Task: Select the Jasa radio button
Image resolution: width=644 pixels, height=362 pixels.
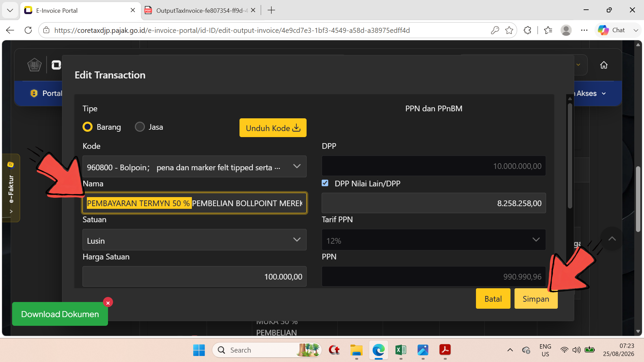Action: point(140,127)
